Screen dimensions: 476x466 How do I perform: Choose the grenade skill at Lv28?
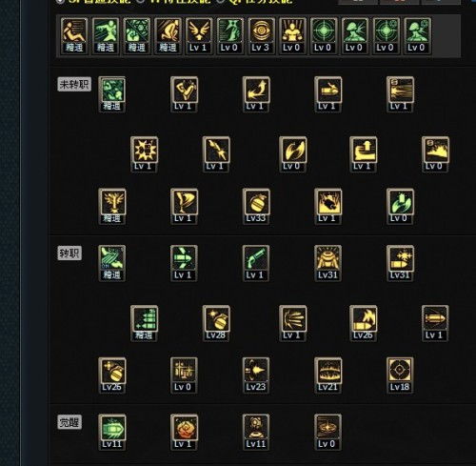216,323
